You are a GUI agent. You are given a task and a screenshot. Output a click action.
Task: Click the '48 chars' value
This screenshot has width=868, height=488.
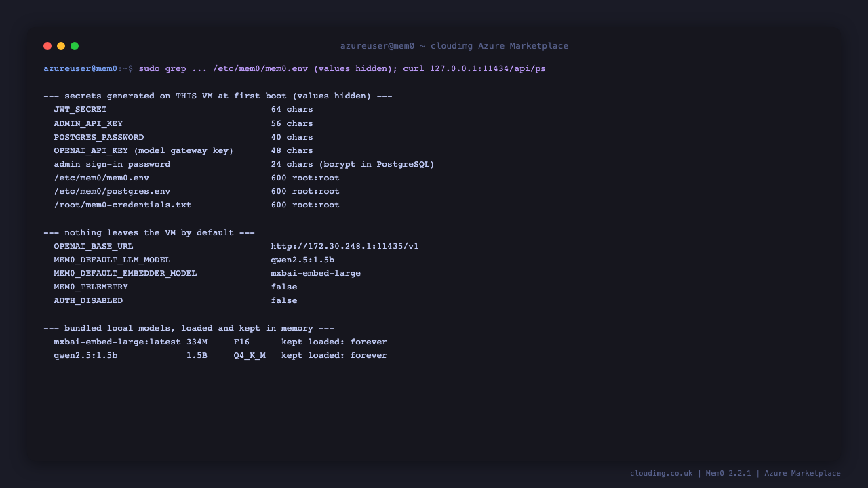[292, 150]
